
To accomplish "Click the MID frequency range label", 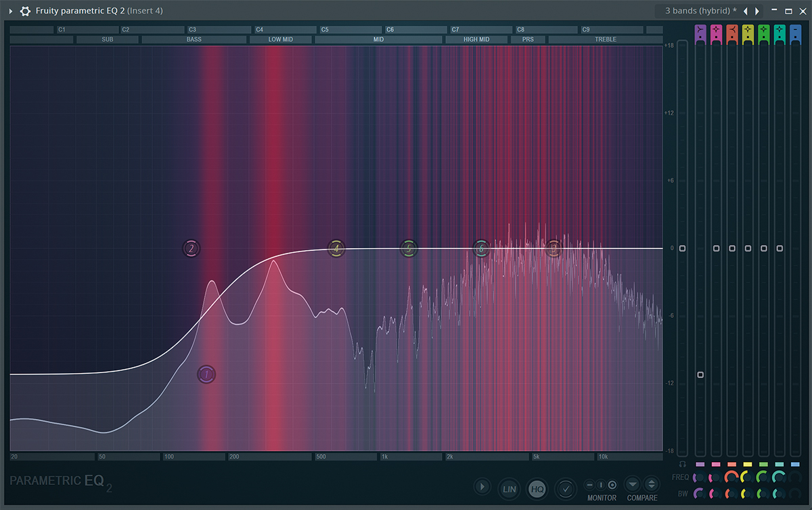I will [x=379, y=40].
